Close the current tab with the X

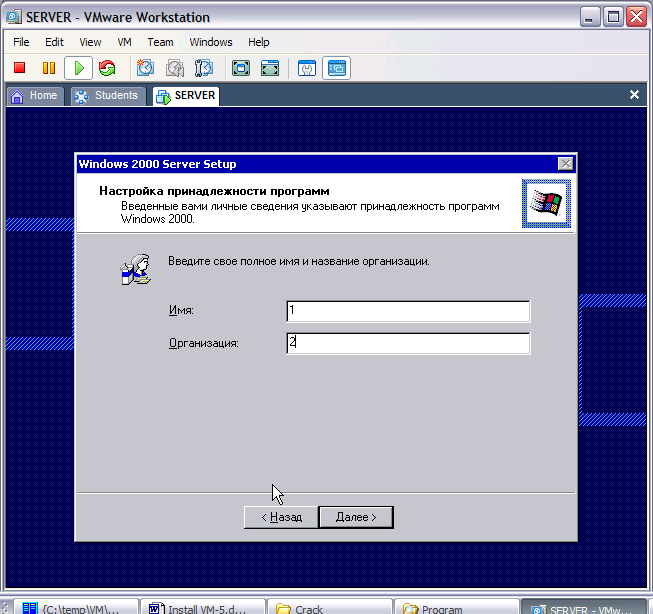[634, 95]
